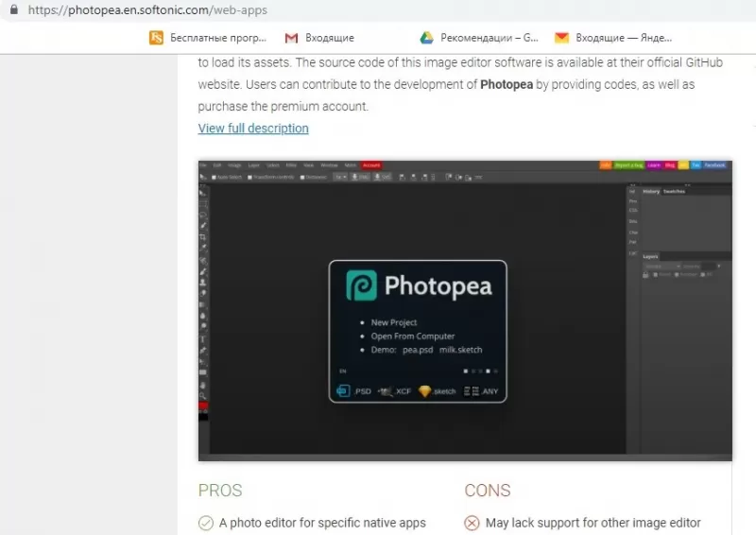Click the Photopea spiral logo
756x535 pixels.
point(362,285)
